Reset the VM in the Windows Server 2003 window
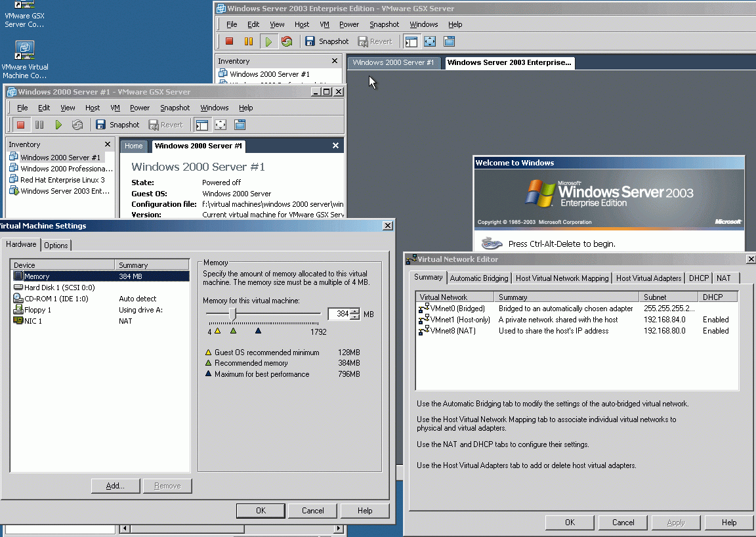 pos(287,41)
